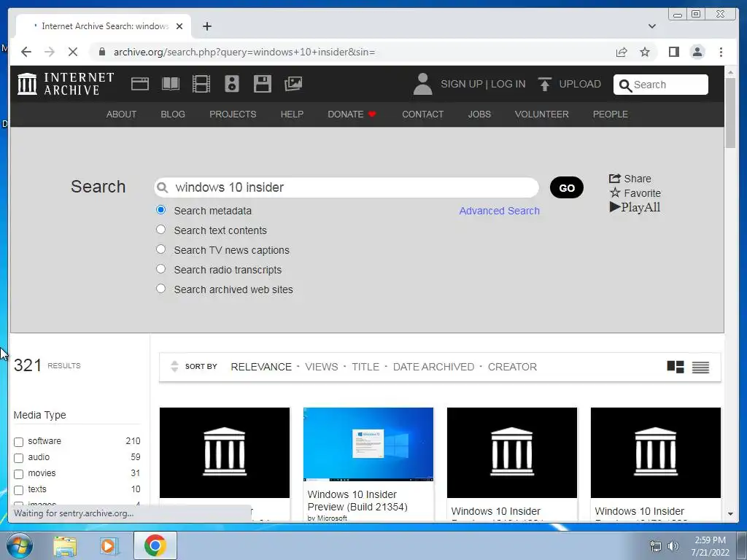Check the movies media type filter

(18, 474)
